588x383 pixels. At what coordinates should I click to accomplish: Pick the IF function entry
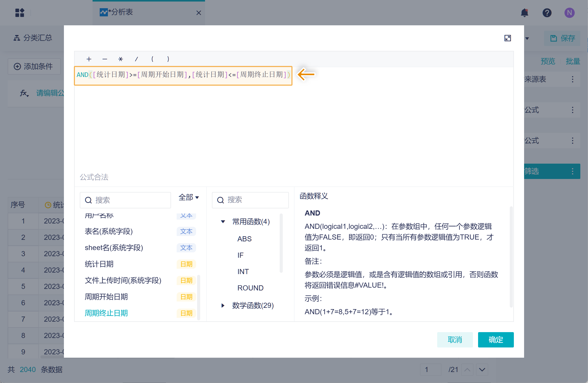point(241,255)
